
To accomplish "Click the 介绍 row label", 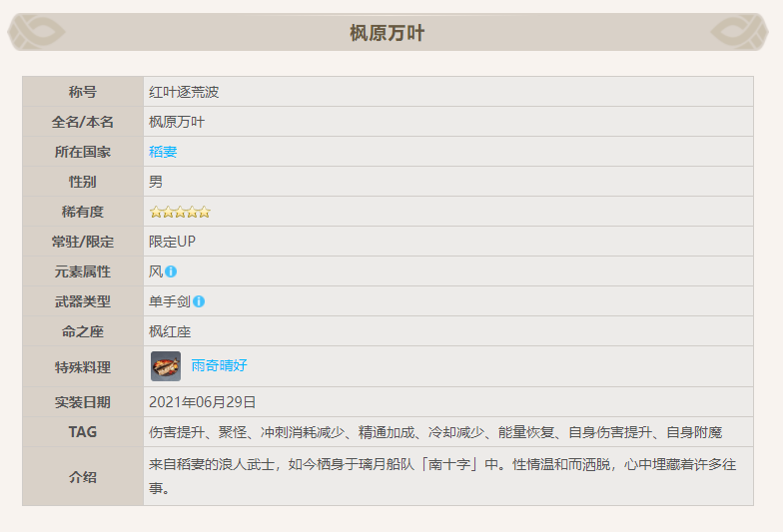I will tap(83, 476).
